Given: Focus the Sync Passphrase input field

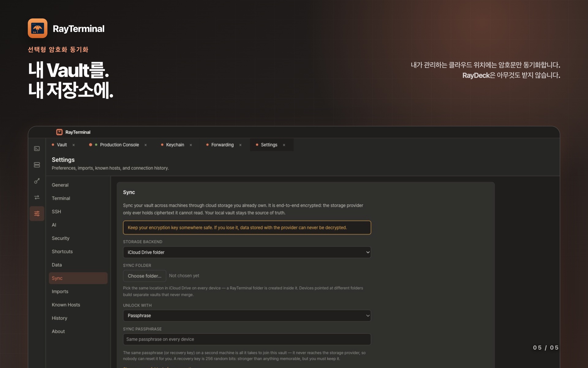Looking at the screenshot, I should [x=247, y=339].
